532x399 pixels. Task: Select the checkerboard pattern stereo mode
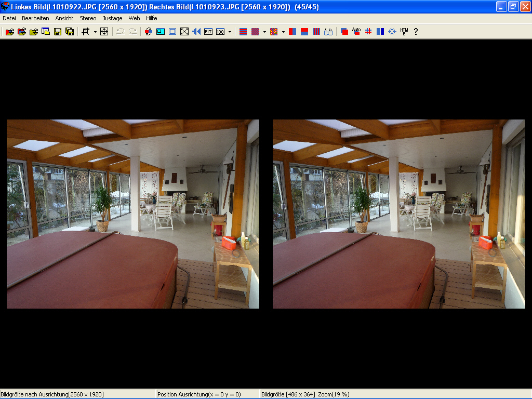(x=255, y=32)
